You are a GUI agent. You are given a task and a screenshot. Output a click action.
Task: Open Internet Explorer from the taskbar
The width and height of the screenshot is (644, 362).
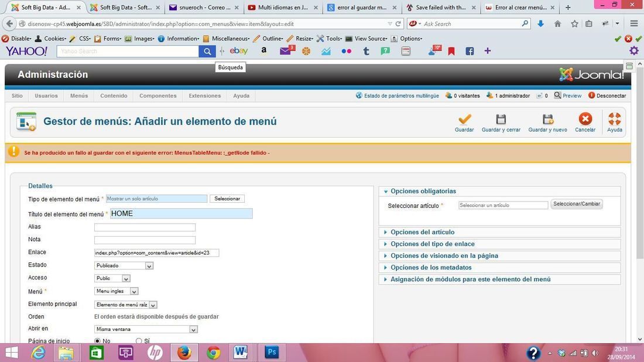tap(38, 353)
